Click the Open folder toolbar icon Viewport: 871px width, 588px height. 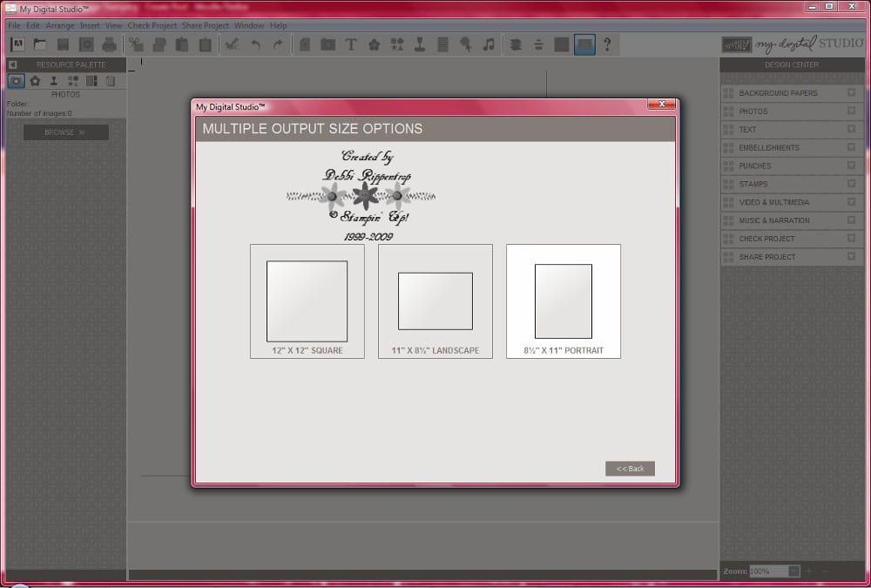click(40, 44)
